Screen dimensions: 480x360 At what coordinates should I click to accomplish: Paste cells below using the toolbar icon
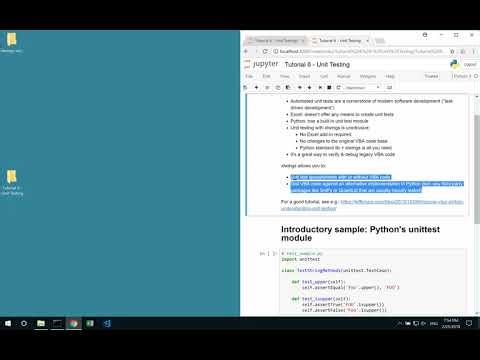288,87
